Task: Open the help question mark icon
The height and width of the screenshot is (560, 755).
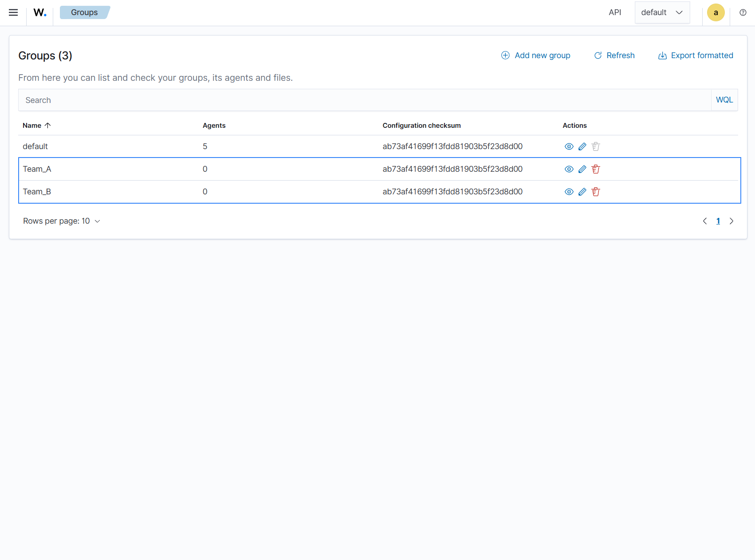Action: tap(743, 12)
